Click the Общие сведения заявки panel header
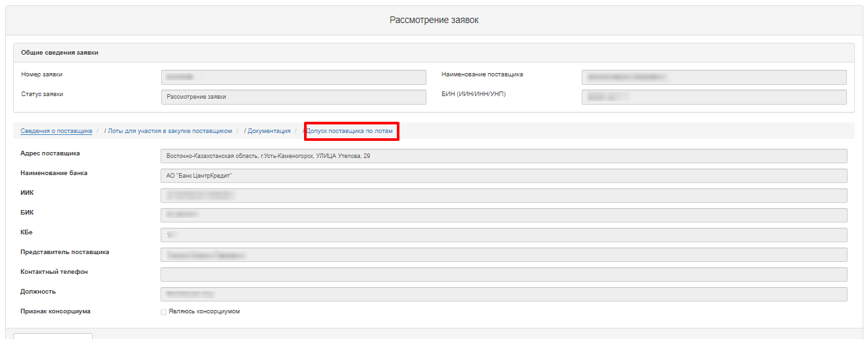Image resolution: width=868 pixels, height=339 pixels. 60,53
